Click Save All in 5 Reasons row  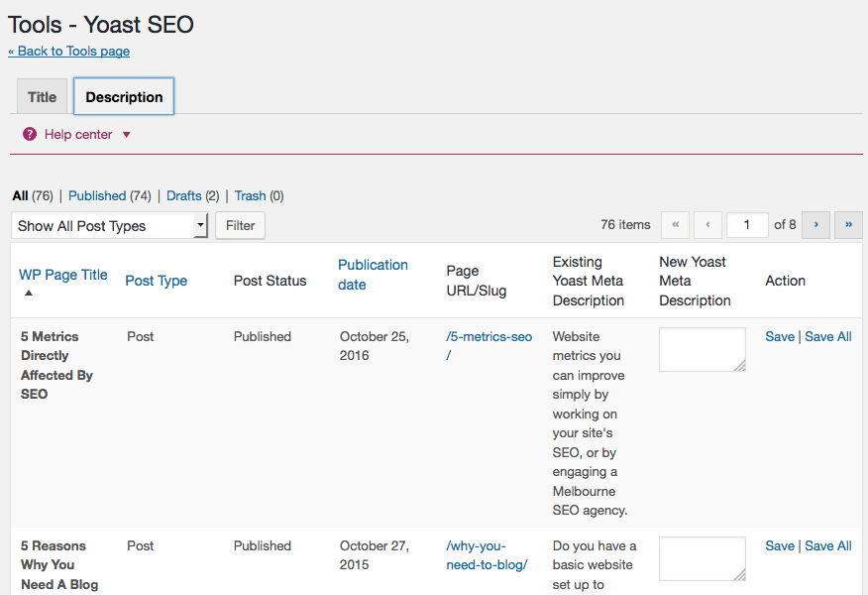[x=828, y=546]
